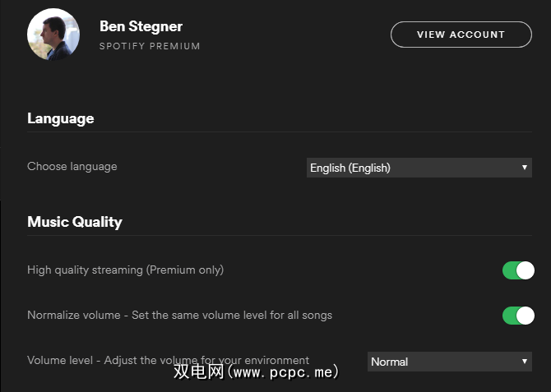The height and width of the screenshot is (392, 551).
Task: Click the Music Quality section heading
Action: (75, 222)
